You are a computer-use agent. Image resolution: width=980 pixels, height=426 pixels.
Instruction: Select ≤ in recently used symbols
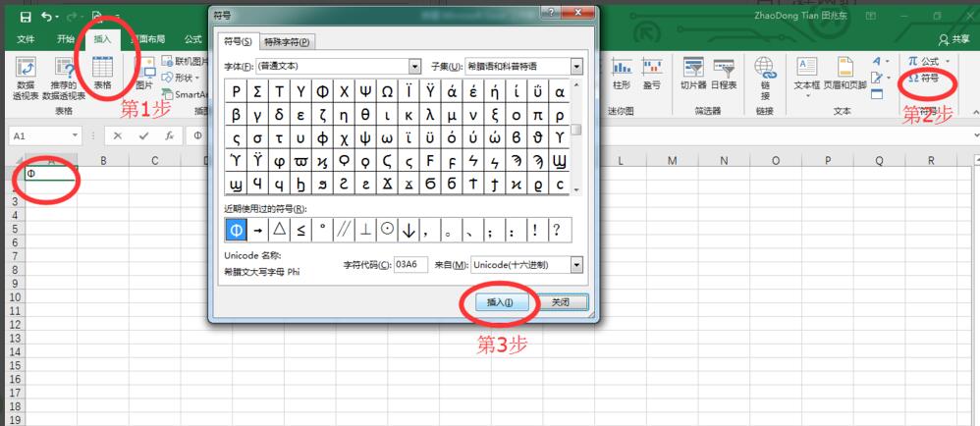coord(300,230)
